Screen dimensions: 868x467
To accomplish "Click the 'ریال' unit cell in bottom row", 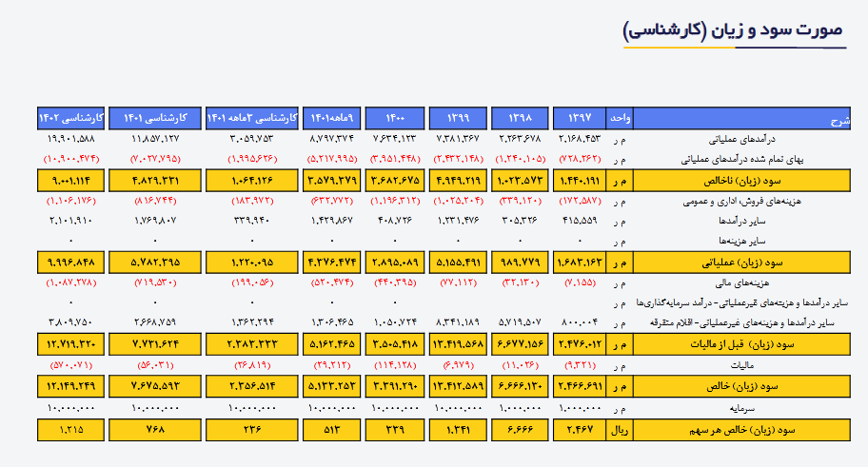I will tap(620, 429).
